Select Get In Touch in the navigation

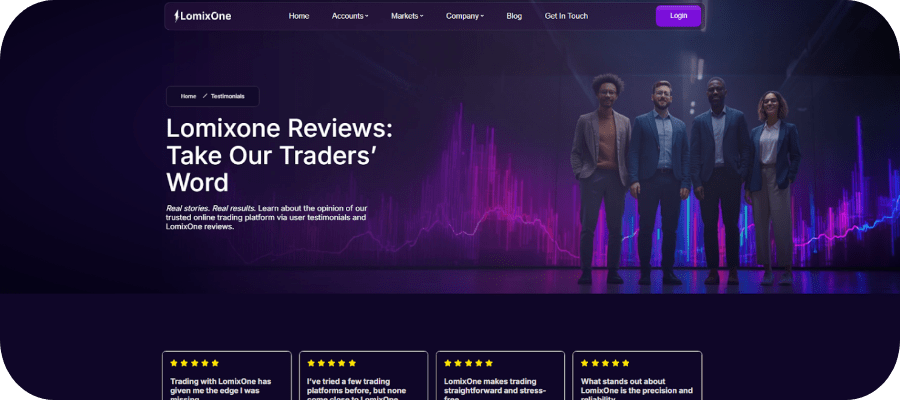tap(566, 16)
